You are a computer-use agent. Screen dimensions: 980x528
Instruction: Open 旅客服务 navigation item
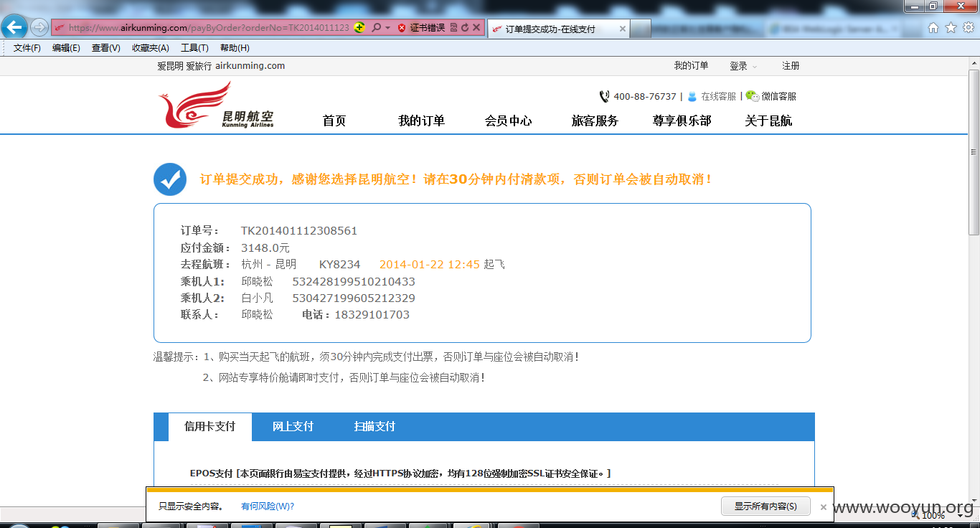(x=595, y=121)
